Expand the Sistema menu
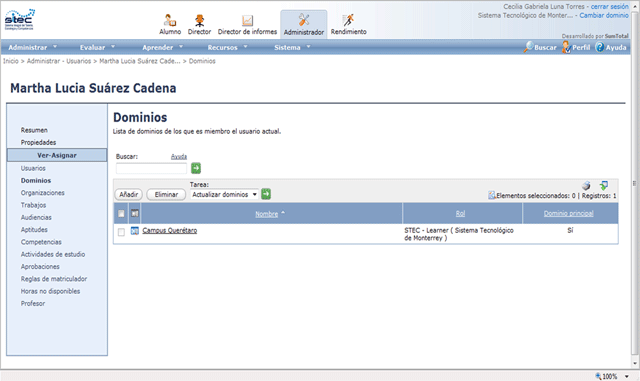Screen dimensions: 640x381 click(x=292, y=47)
